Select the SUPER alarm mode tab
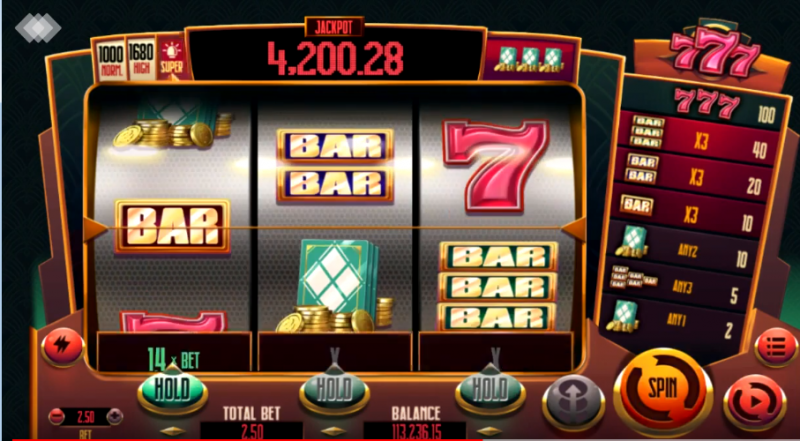The width and height of the screenshot is (800, 441). pyautogui.click(x=172, y=59)
